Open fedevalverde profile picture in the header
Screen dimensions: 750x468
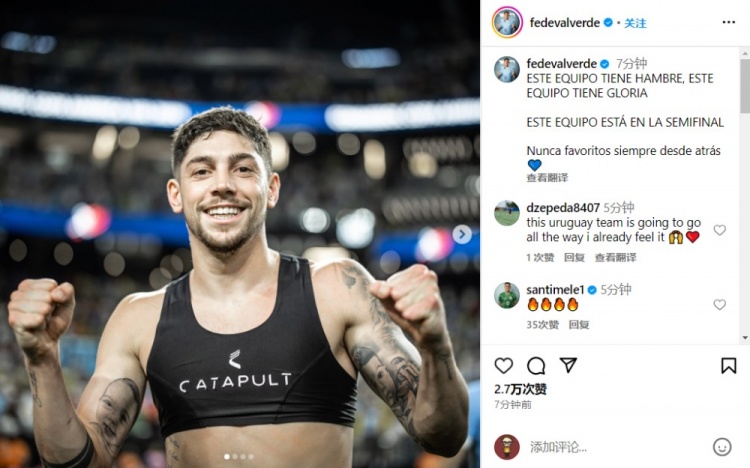(x=507, y=22)
